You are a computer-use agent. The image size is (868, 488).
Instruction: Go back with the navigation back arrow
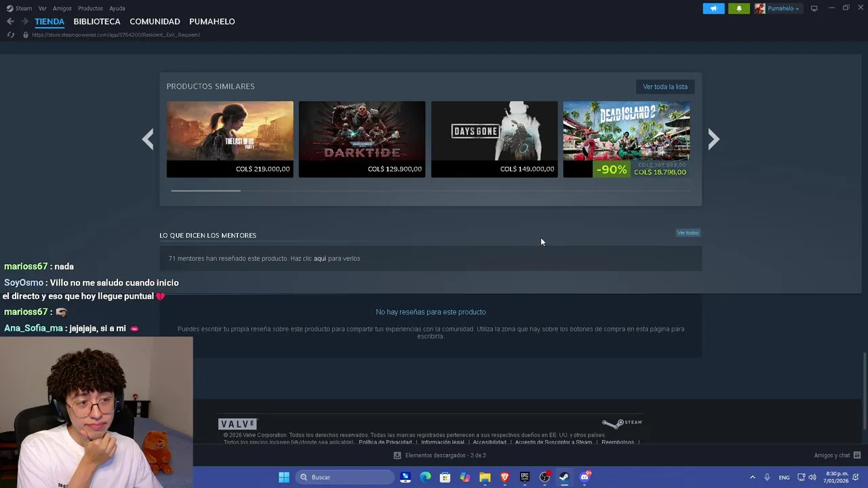(10, 22)
